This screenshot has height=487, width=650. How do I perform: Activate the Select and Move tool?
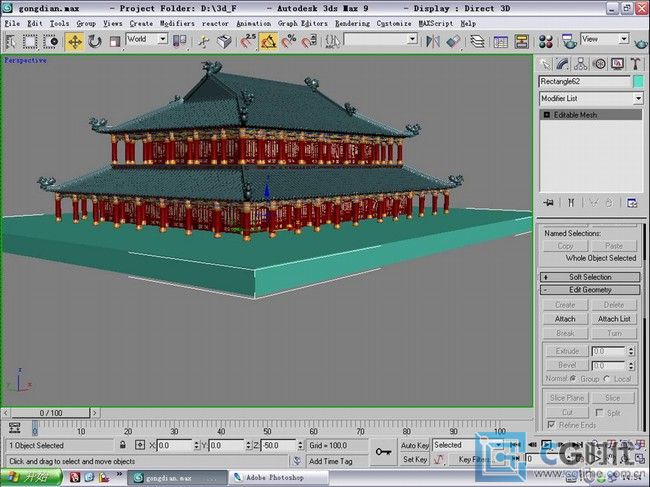75,41
